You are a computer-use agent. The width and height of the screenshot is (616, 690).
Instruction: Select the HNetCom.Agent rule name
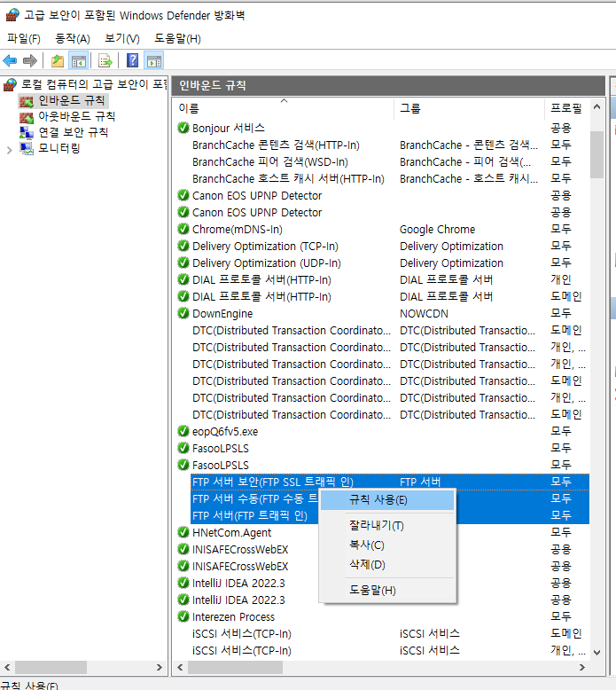click(x=231, y=532)
